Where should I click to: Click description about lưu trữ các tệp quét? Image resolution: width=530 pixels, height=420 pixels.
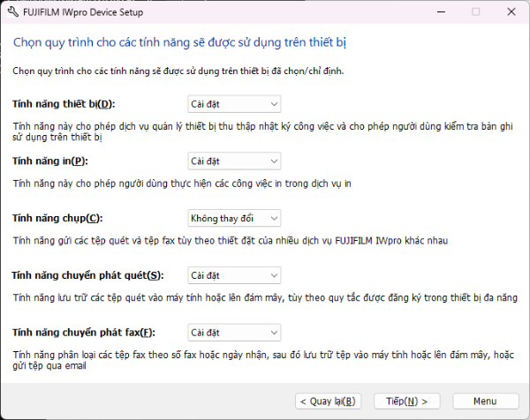coord(265,297)
